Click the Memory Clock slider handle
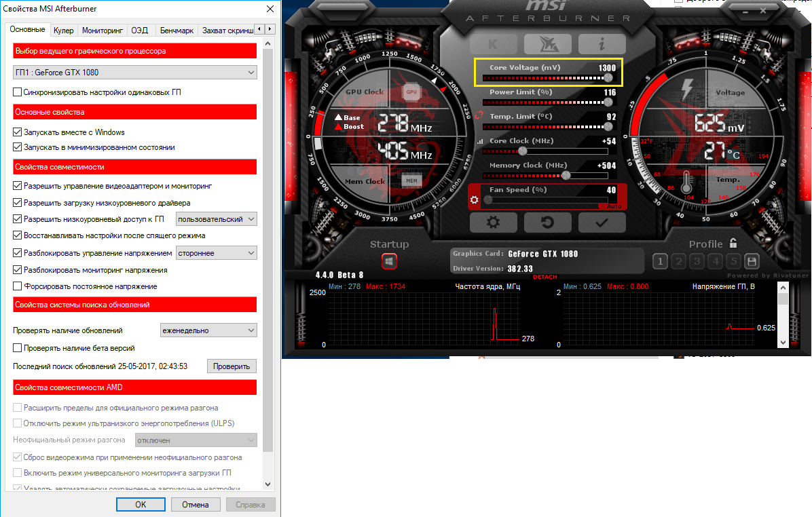The height and width of the screenshot is (517, 812). click(x=566, y=176)
